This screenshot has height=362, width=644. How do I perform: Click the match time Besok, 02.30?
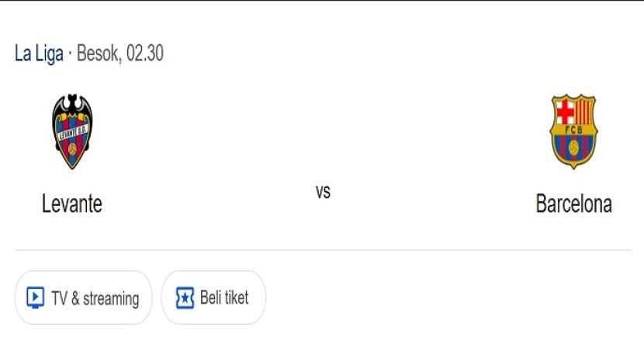120,54
